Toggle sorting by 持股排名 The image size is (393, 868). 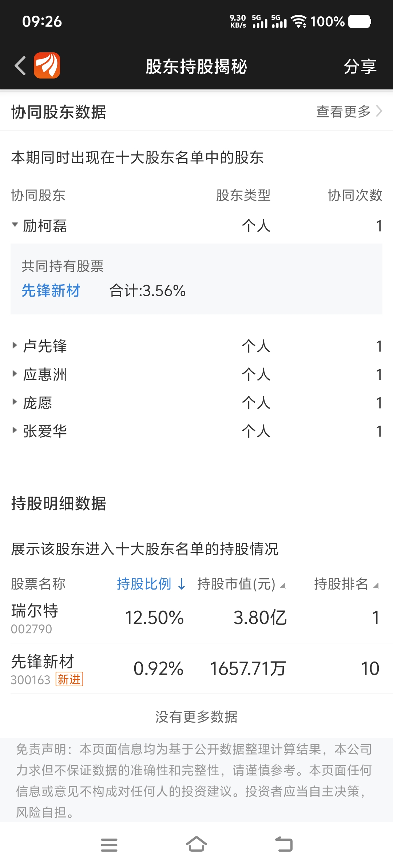tap(346, 584)
